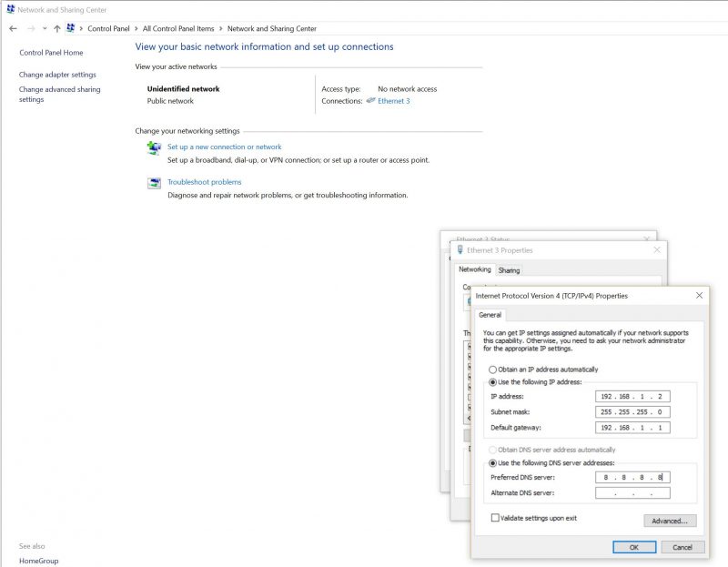Click the Up arrow navigation icon
The height and width of the screenshot is (567, 728).
[57, 28]
